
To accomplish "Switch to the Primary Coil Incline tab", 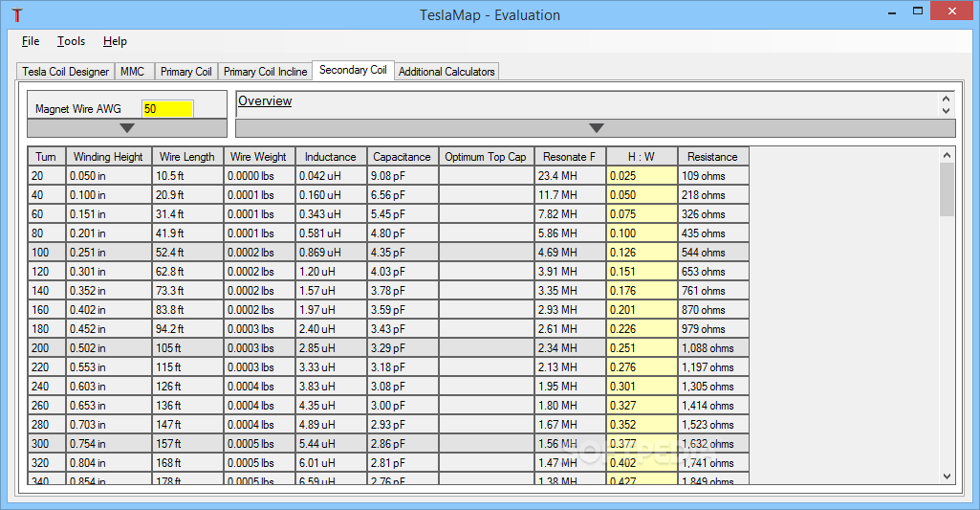I will (x=266, y=72).
